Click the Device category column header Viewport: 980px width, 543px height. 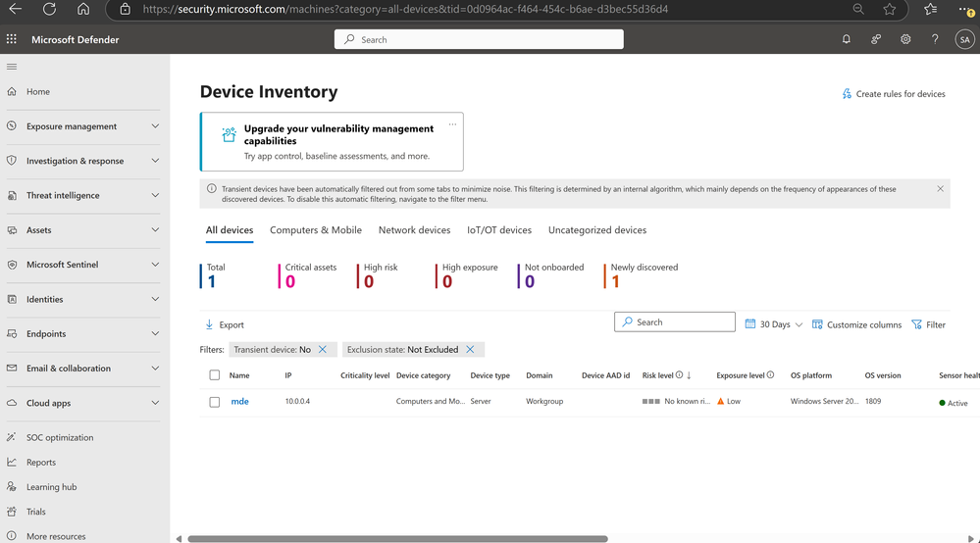click(x=423, y=375)
